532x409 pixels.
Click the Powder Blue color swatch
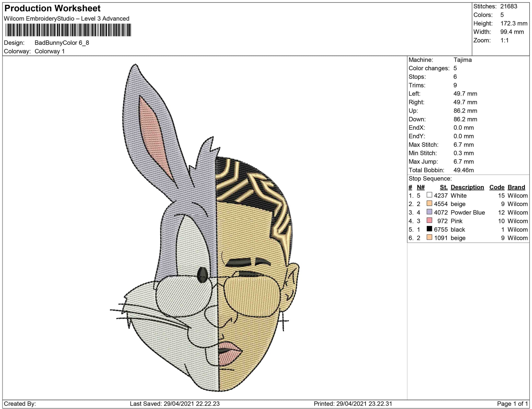429,212
